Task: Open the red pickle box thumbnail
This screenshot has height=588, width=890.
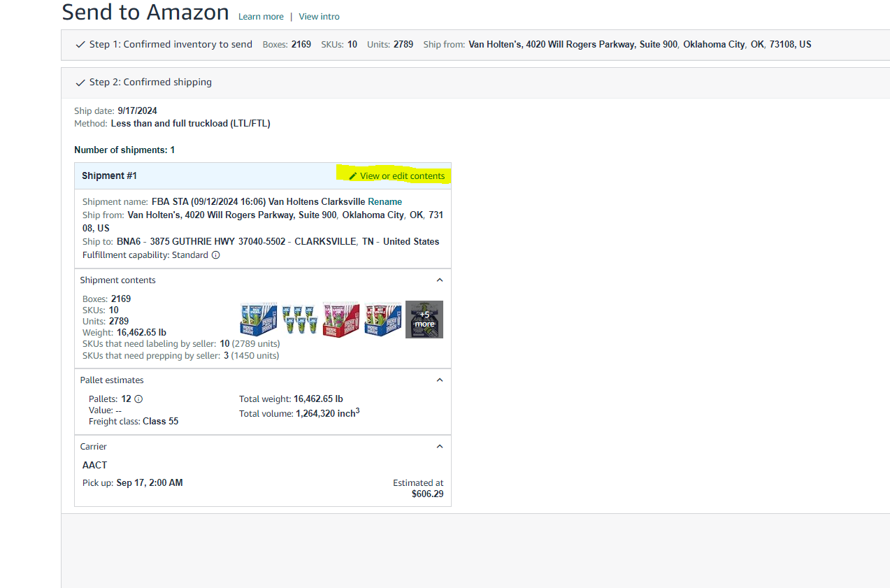Action: [x=341, y=320]
